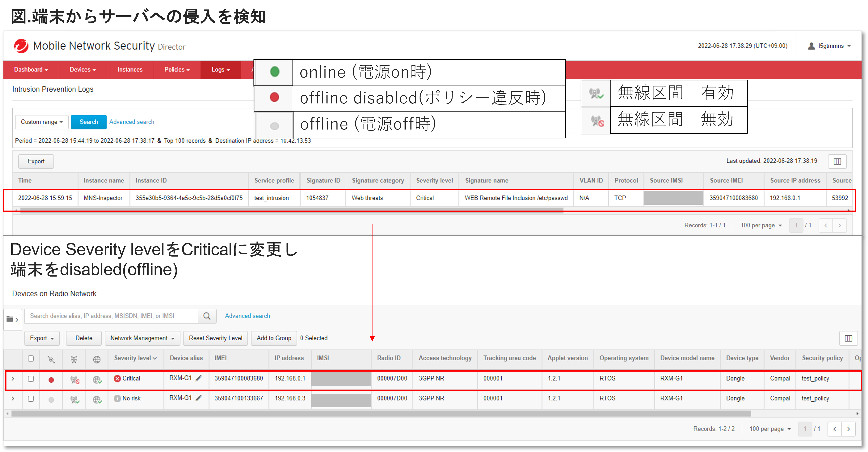Click Export button in Intrusion Prevention Logs

pyautogui.click(x=36, y=161)
